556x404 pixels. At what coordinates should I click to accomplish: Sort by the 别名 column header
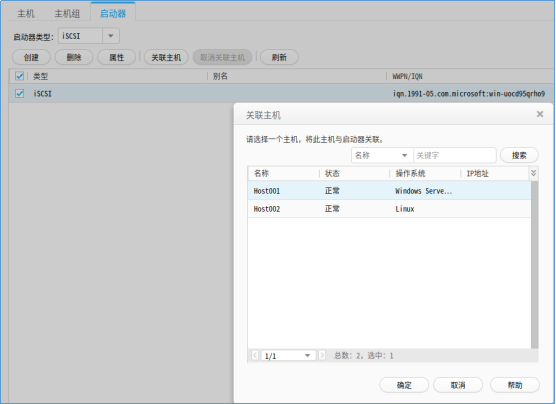pyautogui.click(x=220, y=76)
